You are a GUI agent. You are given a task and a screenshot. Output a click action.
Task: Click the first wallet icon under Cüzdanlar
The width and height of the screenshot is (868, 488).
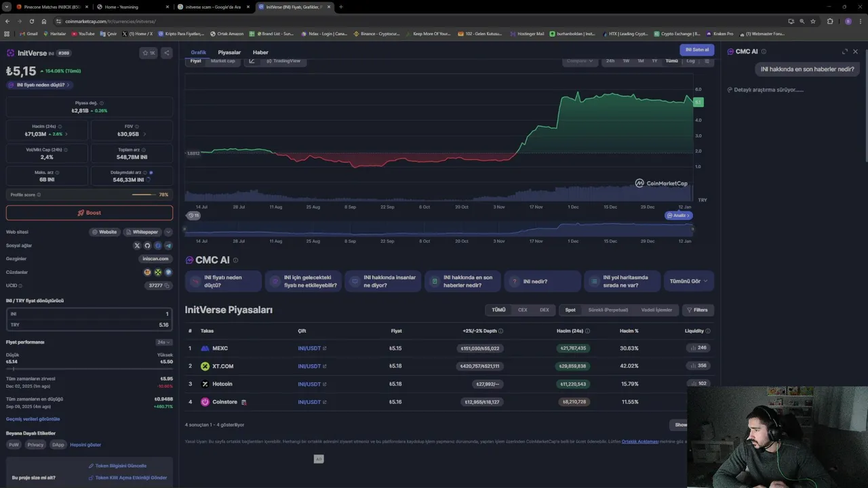click(147, 272)
